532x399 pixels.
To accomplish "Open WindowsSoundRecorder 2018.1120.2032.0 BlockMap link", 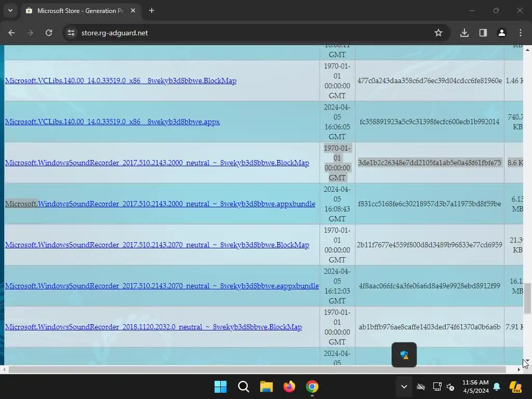I will click(x=153, y=327).
